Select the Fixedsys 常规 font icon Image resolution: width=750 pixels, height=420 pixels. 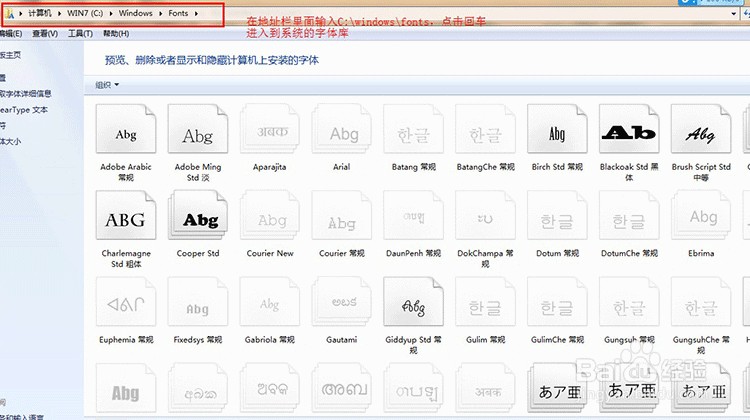pos(198,302)
